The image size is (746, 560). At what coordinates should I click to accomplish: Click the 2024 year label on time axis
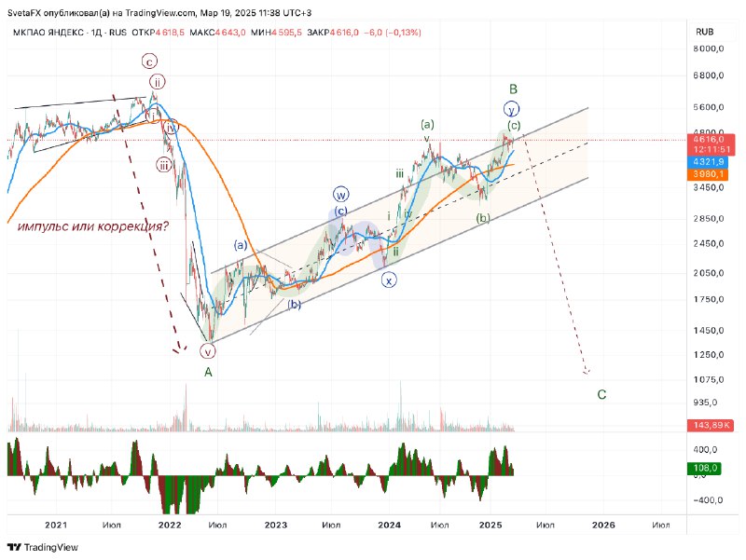pos(389,525)
